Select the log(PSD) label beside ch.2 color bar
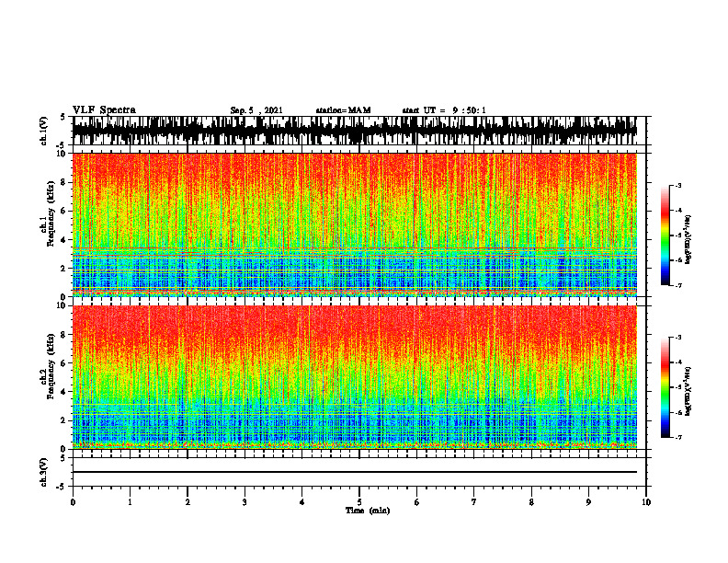Screen dimensions: 728x563 point(688,391)
